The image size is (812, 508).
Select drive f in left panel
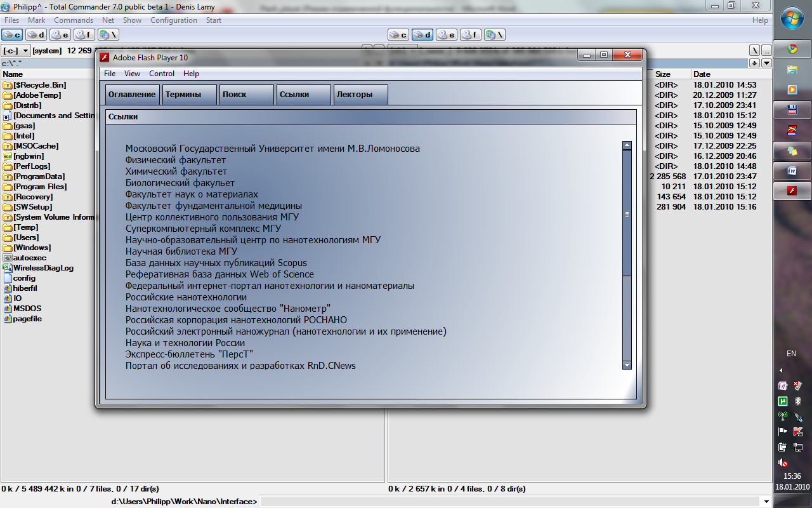pos(84,35)
